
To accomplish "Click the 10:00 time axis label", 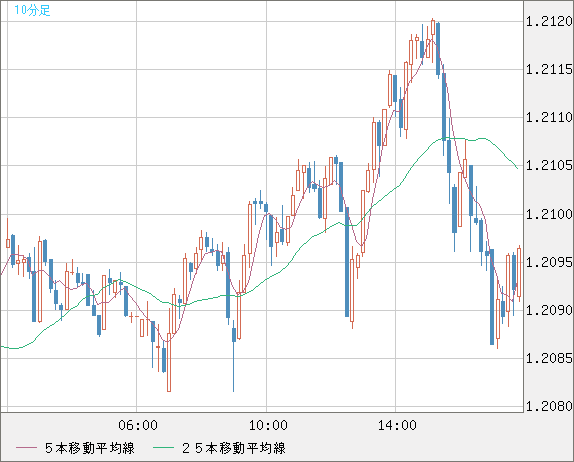I will [x=268, y=425].
